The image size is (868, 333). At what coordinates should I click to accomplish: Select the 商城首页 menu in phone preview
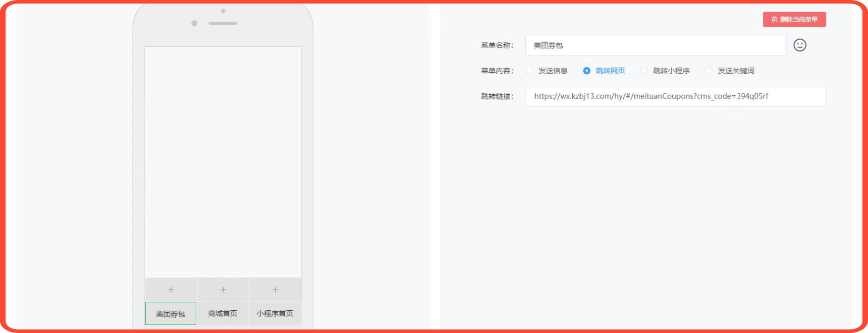point(223,314)
